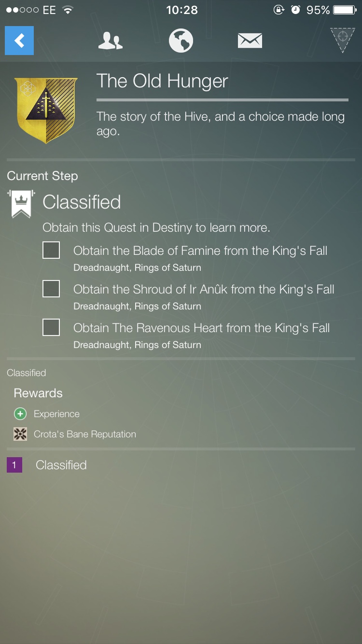
Task: Open the globe community icon
Action: tap(181, 41)
